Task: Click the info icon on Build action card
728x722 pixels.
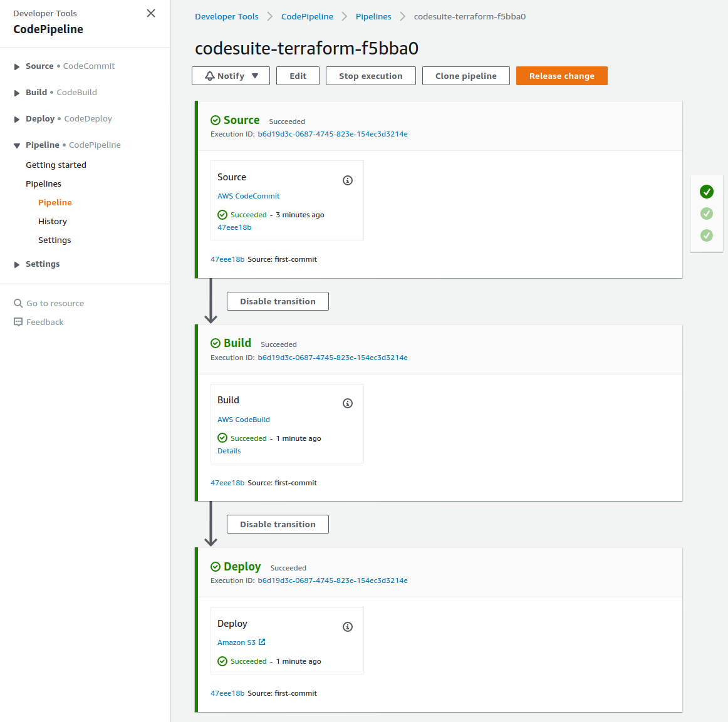Action: pyautogui.click(x=348, y=403)
